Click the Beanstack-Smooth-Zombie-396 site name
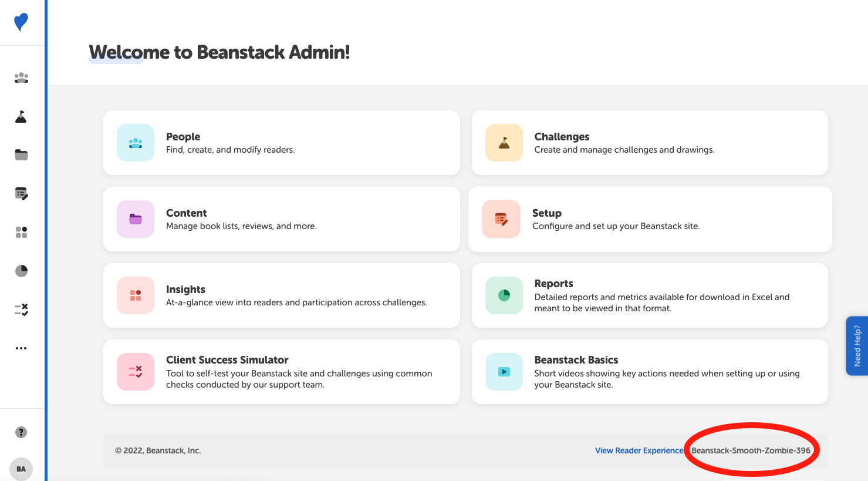 click(751, 450)
